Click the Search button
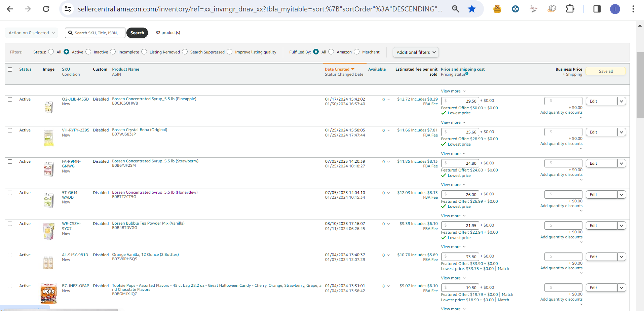This screenshot has width=644, height=311. click(x=137, y=33)
